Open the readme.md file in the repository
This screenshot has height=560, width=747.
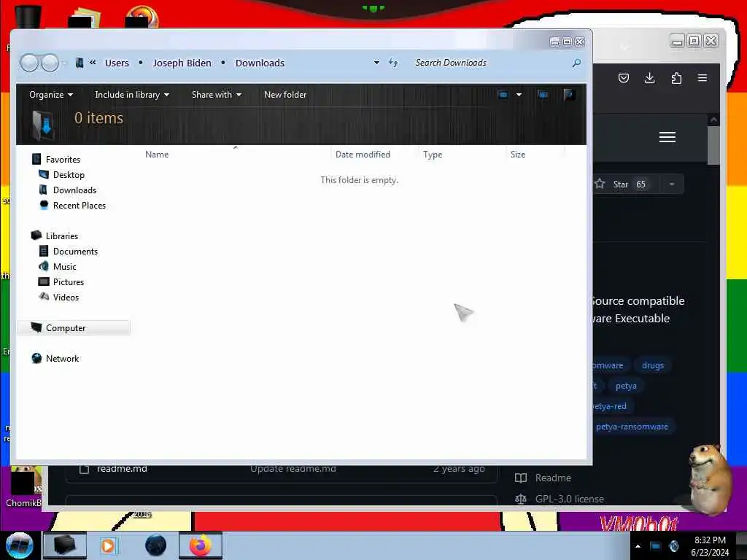pyautogui.click(x=122, y=469)
